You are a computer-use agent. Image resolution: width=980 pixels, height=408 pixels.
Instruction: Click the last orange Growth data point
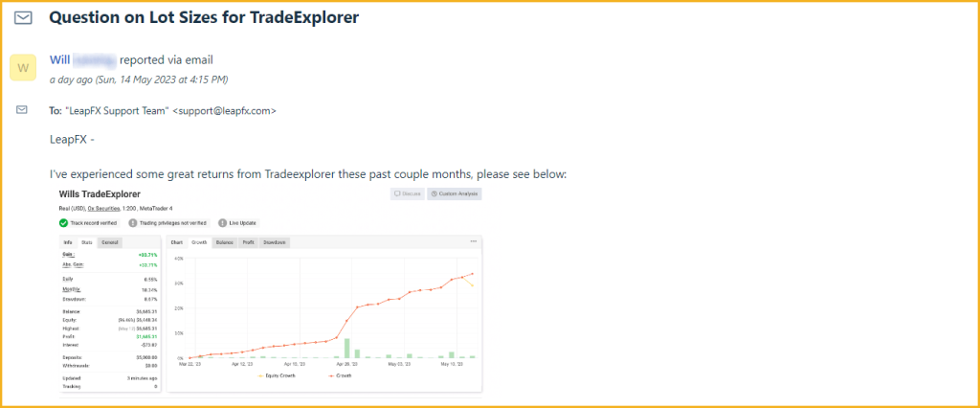point(472,274)
